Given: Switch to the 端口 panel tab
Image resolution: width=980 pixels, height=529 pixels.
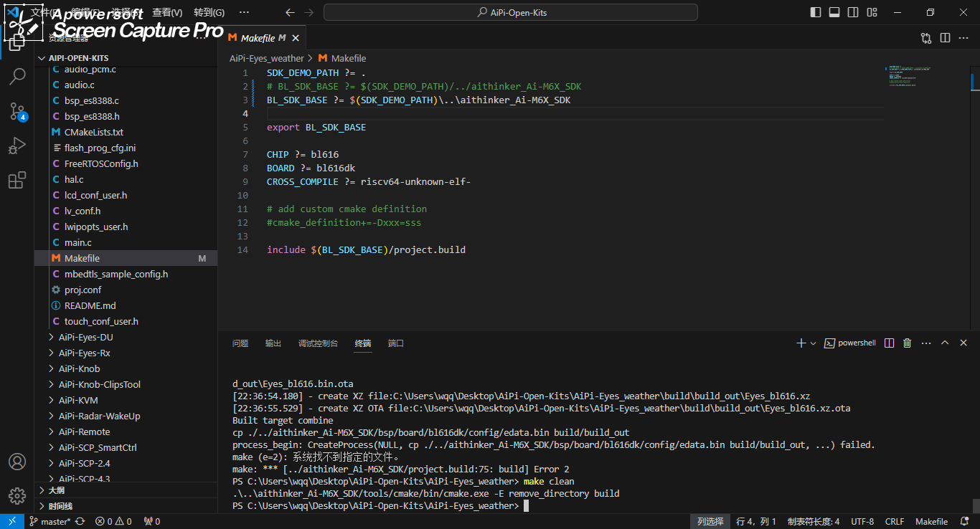Looking at the screenshot, I should (396, 343).
